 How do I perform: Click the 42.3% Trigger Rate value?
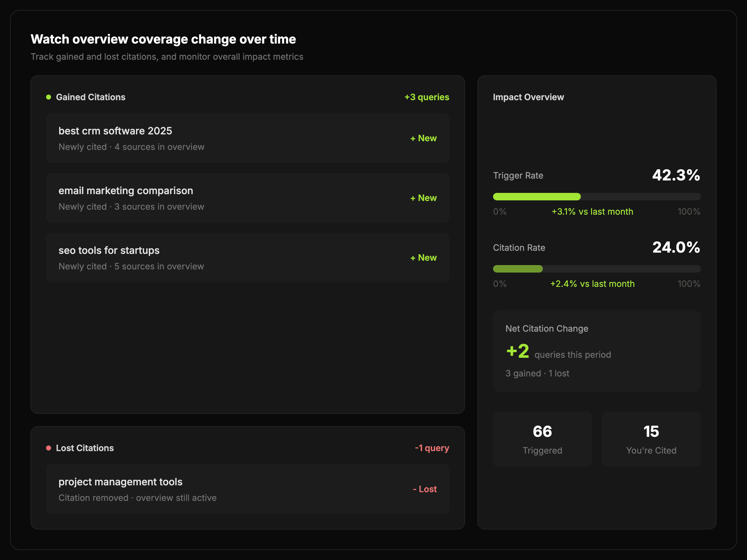click(676, 175)
